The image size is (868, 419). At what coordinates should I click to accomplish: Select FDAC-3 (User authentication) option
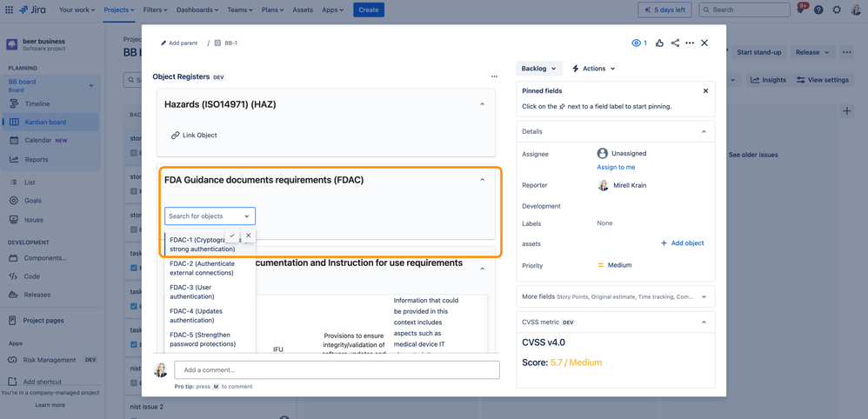pyautogui.click(x=210, y=292)
